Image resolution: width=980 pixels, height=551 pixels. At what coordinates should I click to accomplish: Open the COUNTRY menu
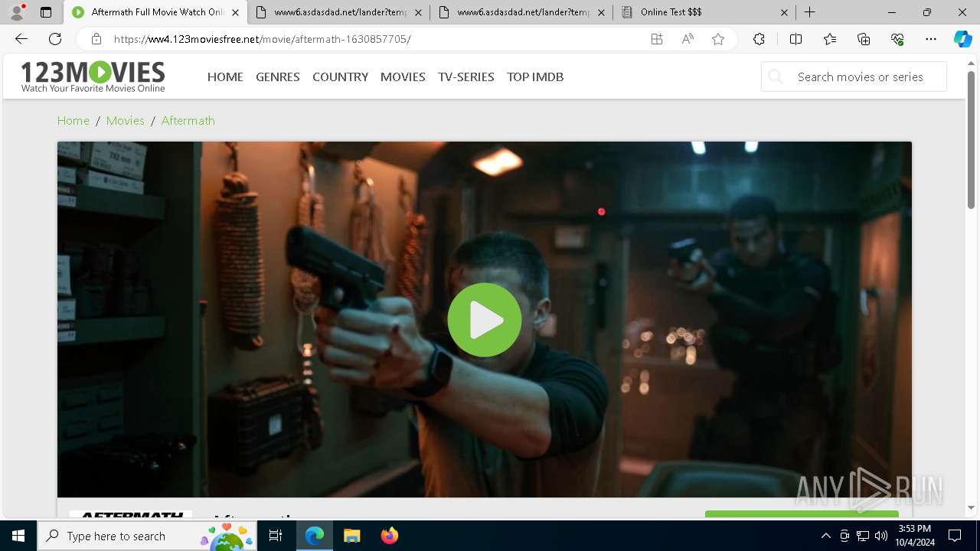click(340, 77)
